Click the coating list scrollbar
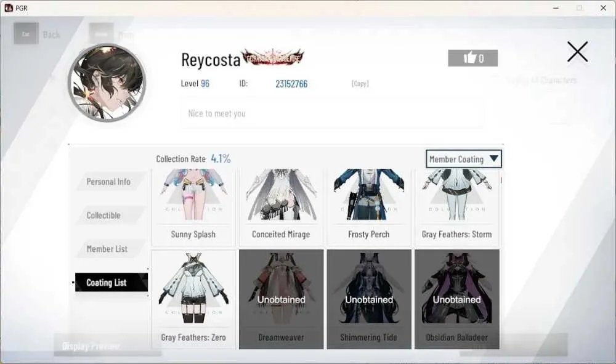 coord(501,180)
